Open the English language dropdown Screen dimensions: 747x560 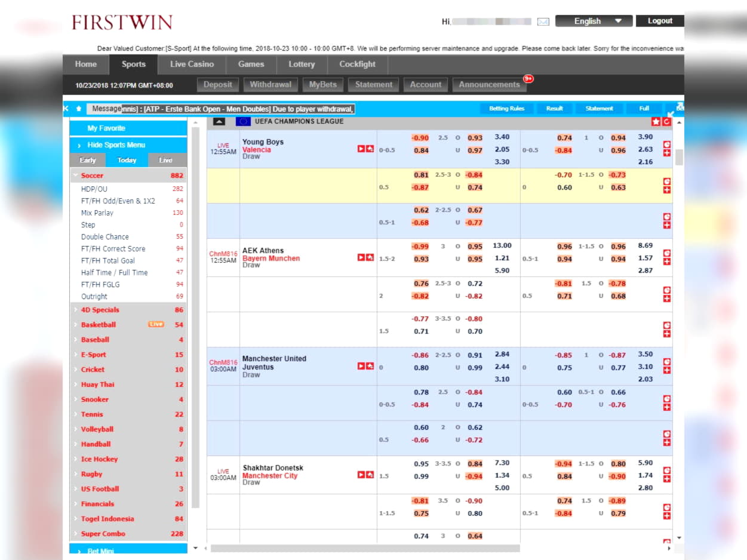coord(594,21)
